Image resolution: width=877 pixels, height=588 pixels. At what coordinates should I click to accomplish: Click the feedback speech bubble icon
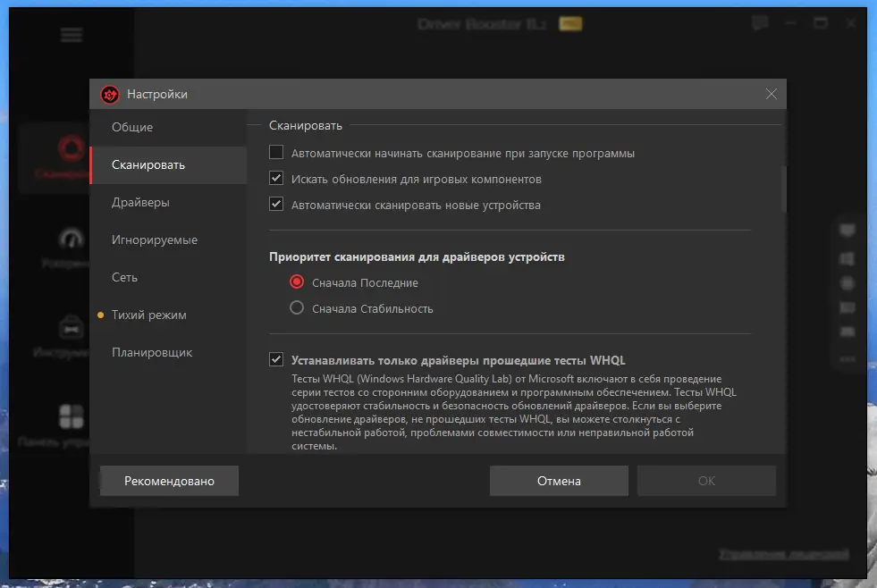[759, 23]
